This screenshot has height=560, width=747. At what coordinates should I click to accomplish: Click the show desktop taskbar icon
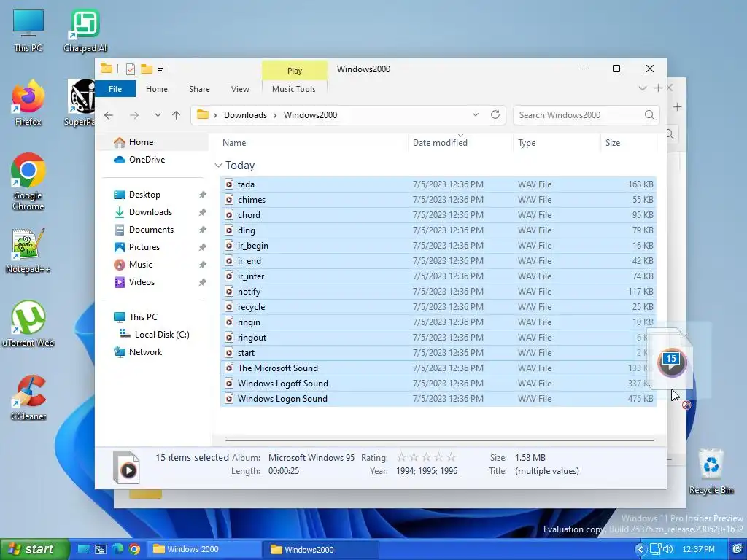(84, 549)
